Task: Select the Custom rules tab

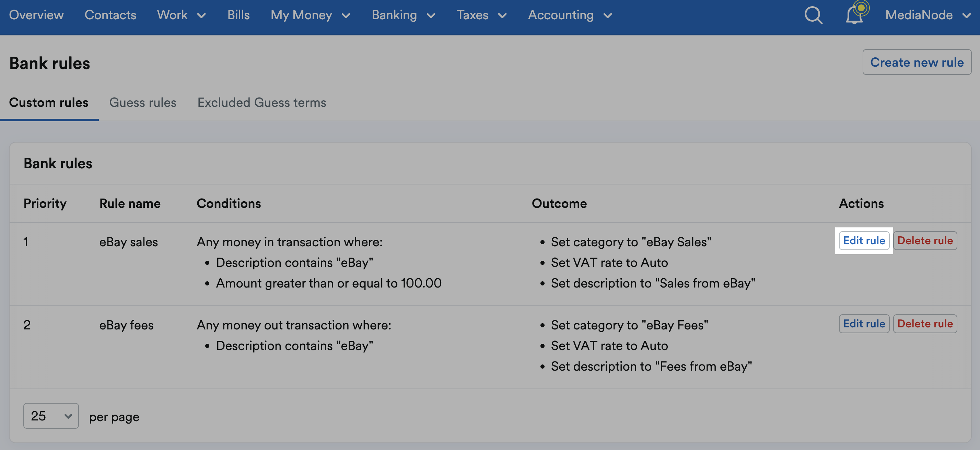Action: 49,102
